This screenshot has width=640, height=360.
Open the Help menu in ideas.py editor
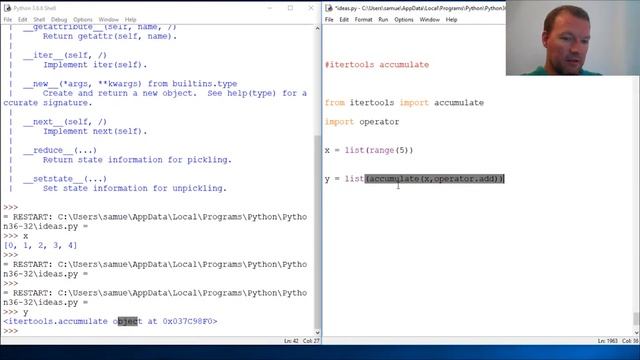pos(451,20)
